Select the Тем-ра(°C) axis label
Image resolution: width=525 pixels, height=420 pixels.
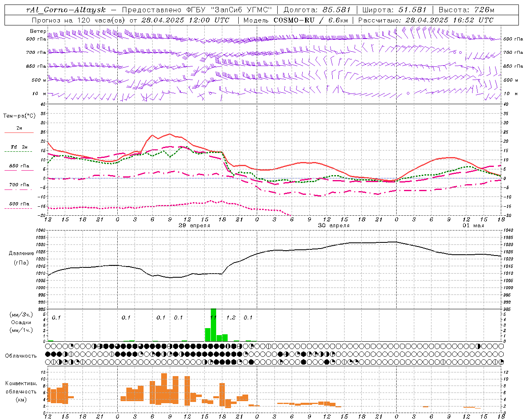pos(19,116)
